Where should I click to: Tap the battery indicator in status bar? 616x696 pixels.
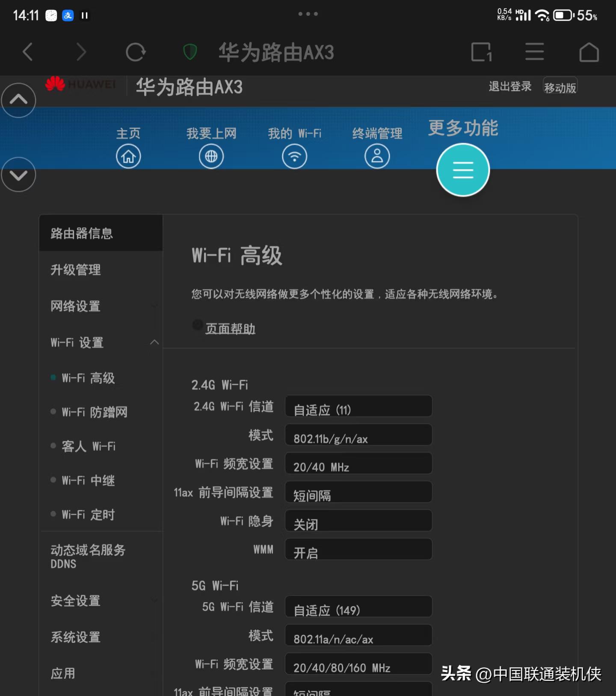[564, 16]
